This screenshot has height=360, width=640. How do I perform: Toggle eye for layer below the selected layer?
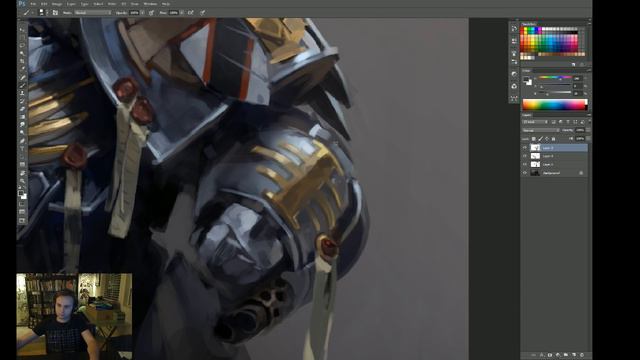coord(525,156)
